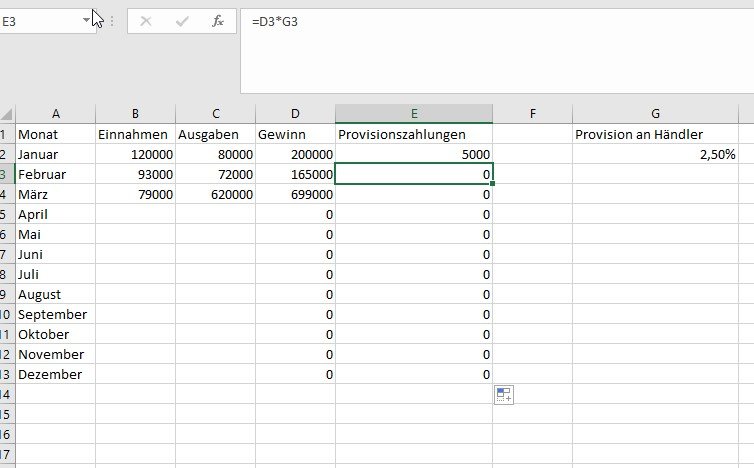The image size is (754, 468).
Task: Click cell 'Monat'
Action: pos(56,134)
